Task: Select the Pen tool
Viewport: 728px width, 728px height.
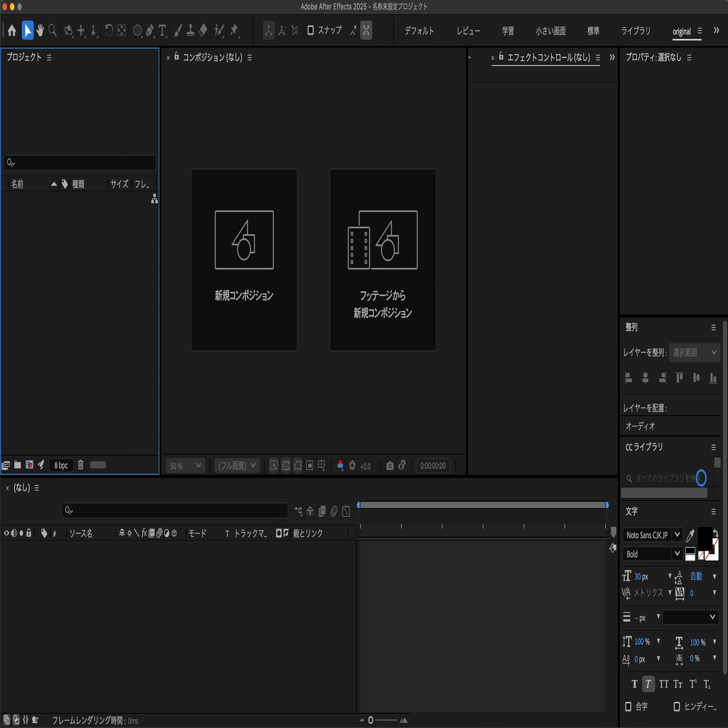Action: [150, 31]
